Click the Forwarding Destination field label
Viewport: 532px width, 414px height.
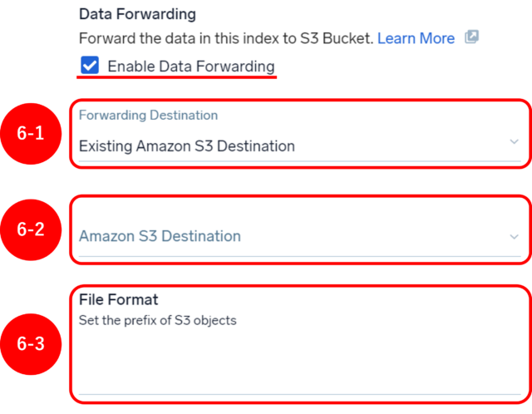(x=148, y=115)
